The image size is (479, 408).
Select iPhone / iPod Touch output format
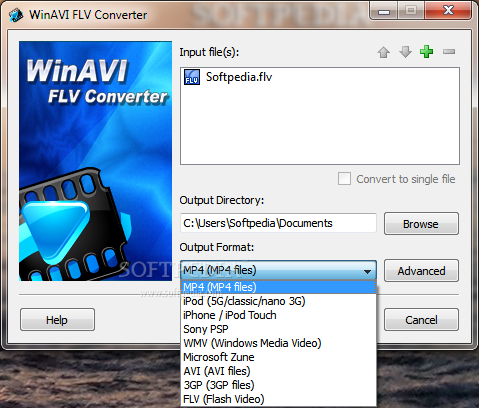pyautogui.click(x=278, y=315)
